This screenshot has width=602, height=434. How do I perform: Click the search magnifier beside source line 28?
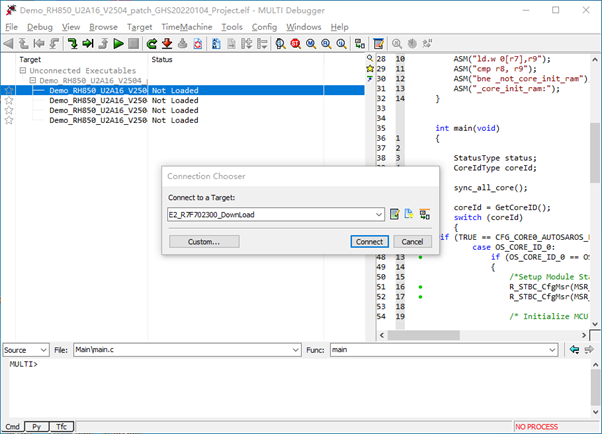[x=370, y=58]
